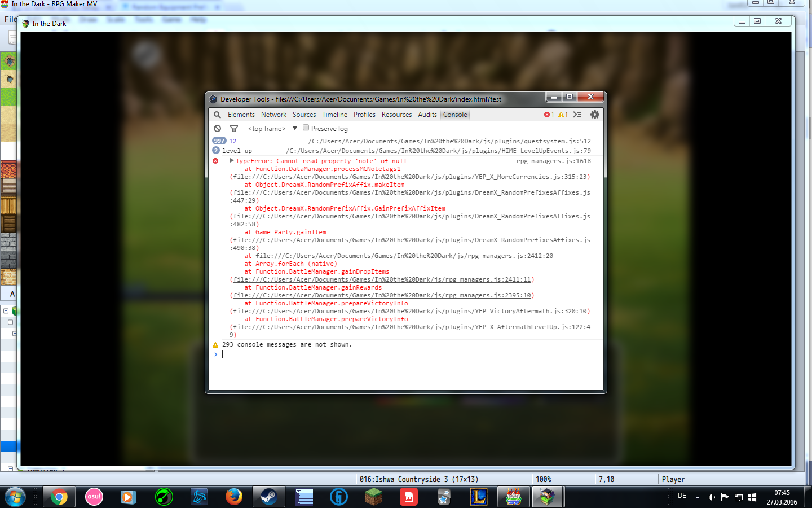Open Google Chrome from the taskbar

[x=59, y=497]
